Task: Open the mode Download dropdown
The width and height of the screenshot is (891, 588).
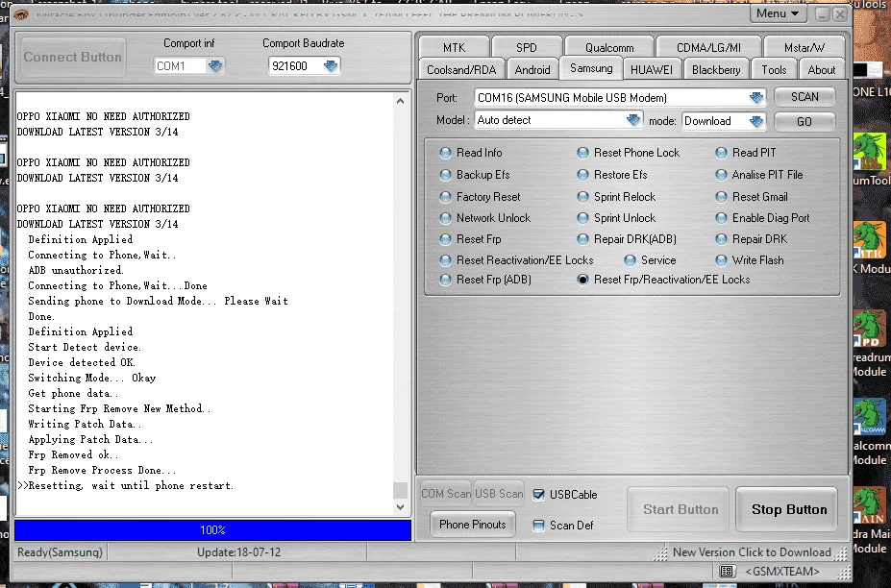Action: click(756, 121)
